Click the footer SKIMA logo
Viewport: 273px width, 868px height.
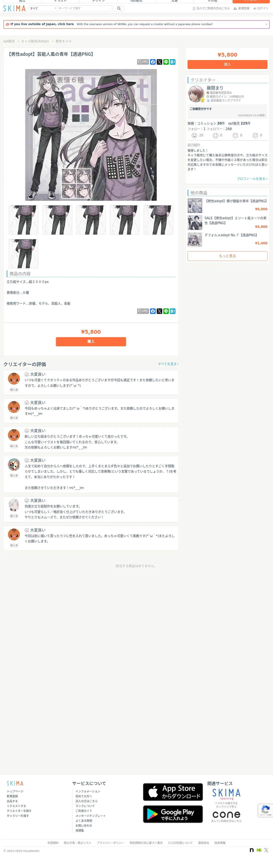pyautogui.click(x=15, y=783)
